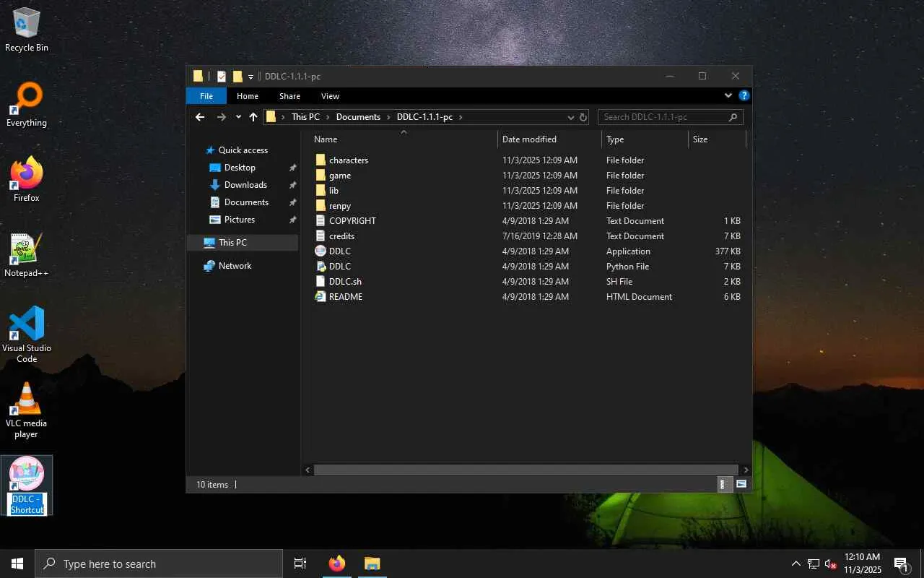Click the Up directory arrow button
This screenshot has height=578, width=924.
click(x=253, y=117)
